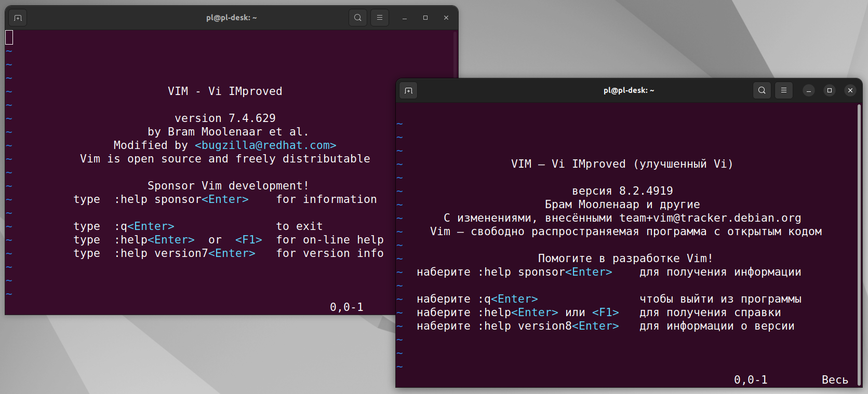Click 'Vim — свободно распространяемая программа' line

626,232
